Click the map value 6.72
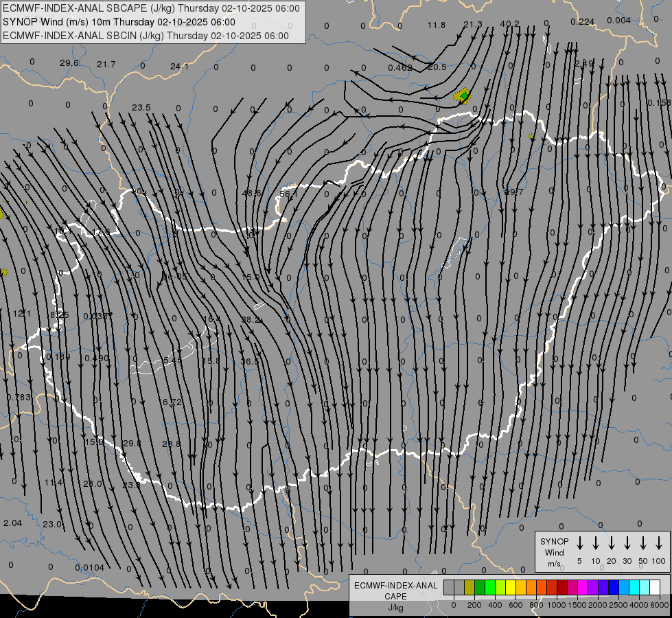 172,402
